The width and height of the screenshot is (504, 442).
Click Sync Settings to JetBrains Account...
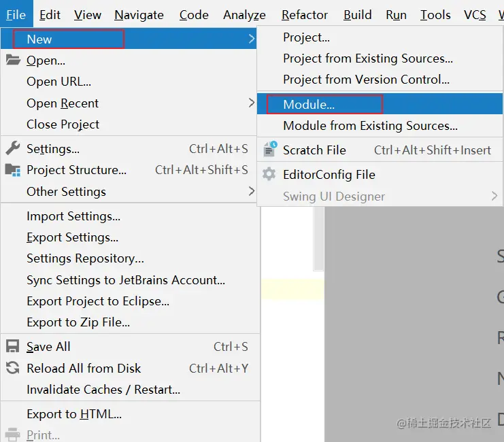point(126,279)
